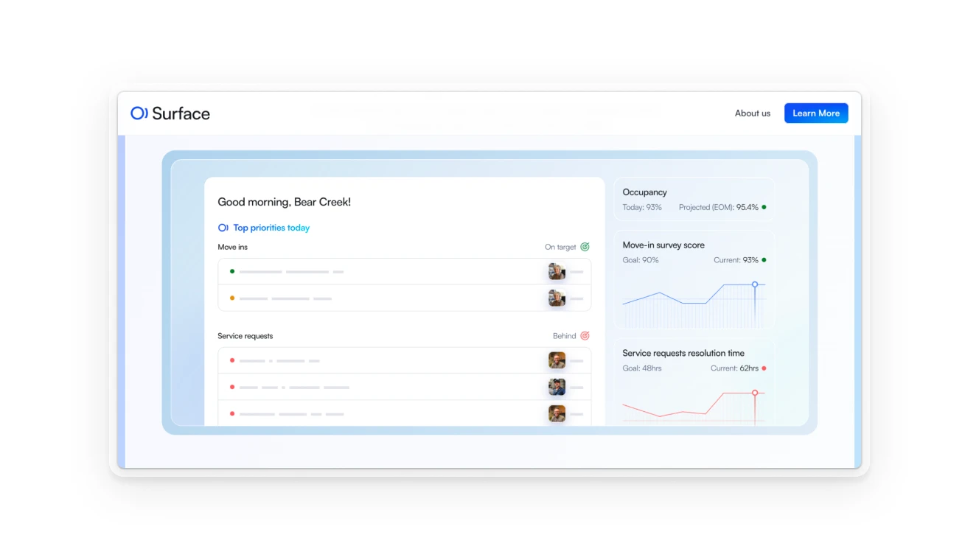Click the green On target bullseye icon
The height and width of the screenshot is (560, 979).
[x=585, y=247]
